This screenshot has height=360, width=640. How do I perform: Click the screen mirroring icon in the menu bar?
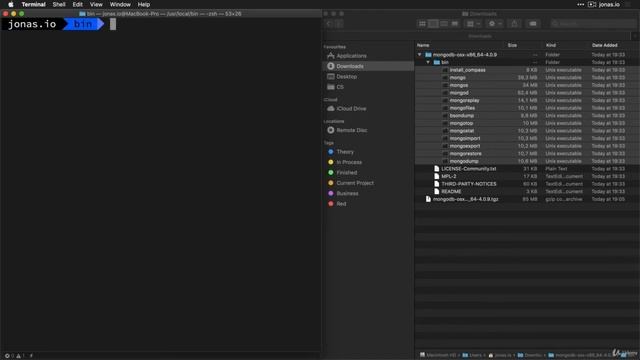pos(592,4)
